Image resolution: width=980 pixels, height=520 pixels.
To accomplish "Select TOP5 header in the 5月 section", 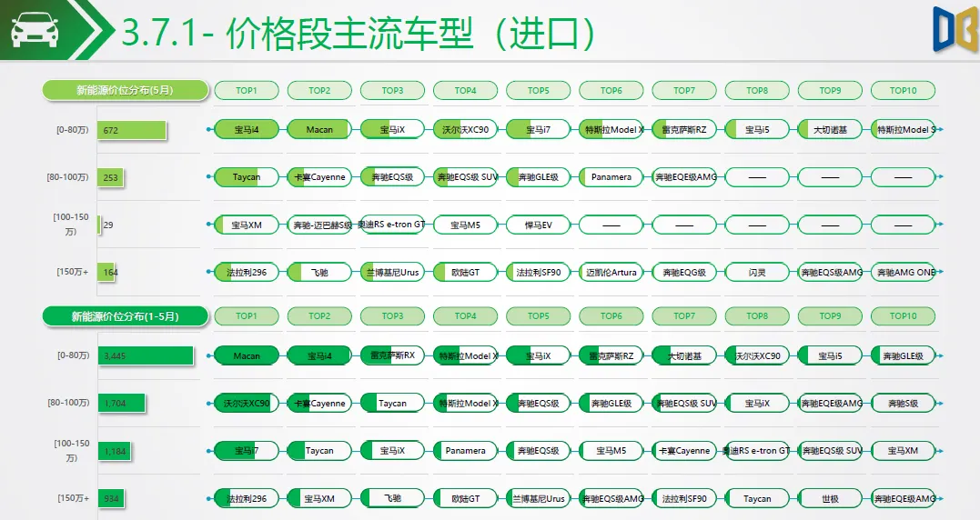I will (538, 91).
